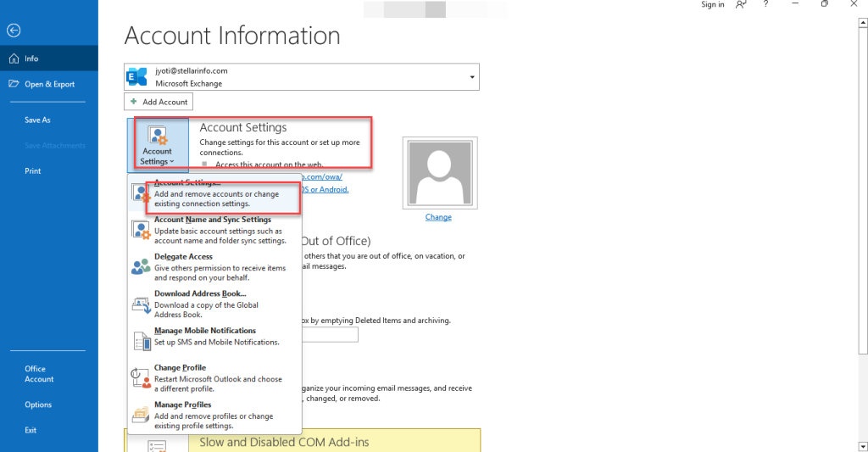Click the scrollbar up arrow
This screenshot has width=868, height=452.
[x=862, y=23]
